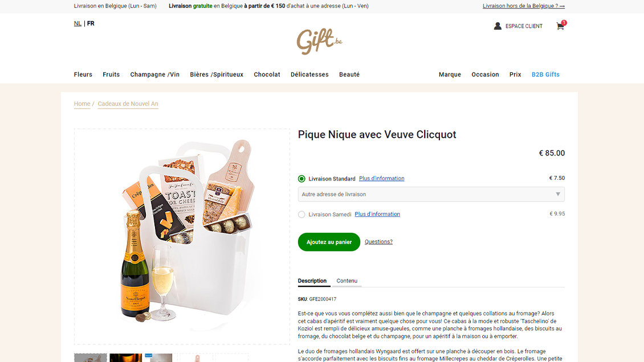The width and height of the screenshot is (644, 362).
Task: Open the B2B Gifts menu item
Action: (x=545, y=75)
